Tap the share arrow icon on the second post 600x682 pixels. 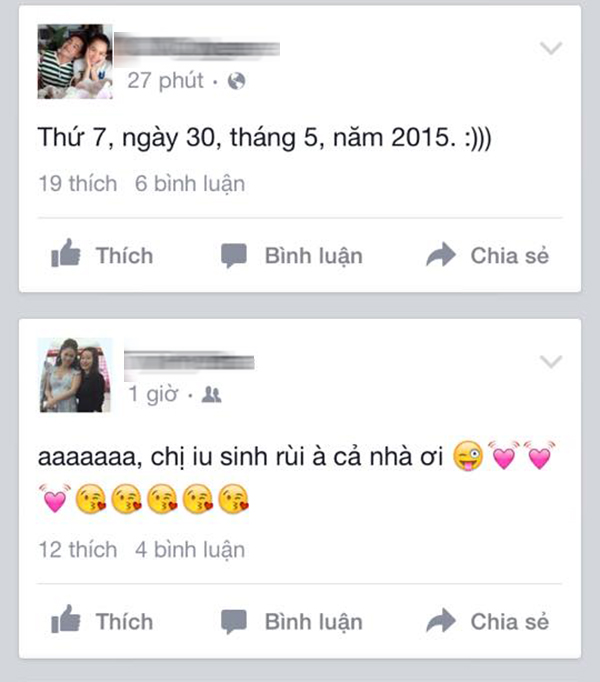441,620
